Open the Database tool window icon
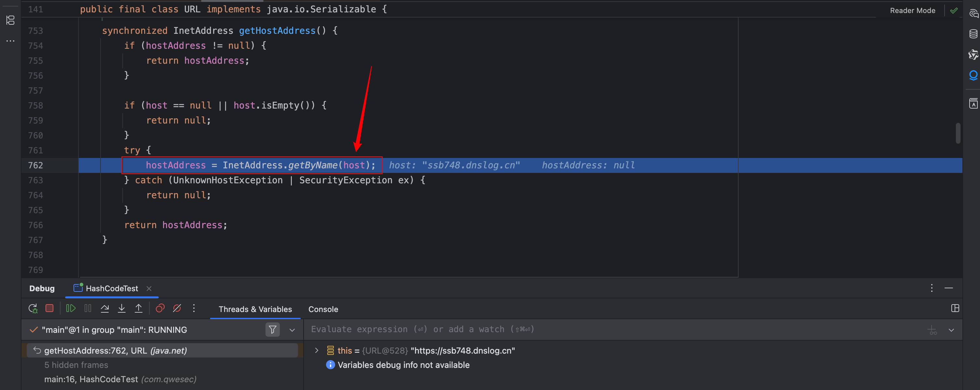Viewport: 980px width, 390px height. [x=973, y=34]
